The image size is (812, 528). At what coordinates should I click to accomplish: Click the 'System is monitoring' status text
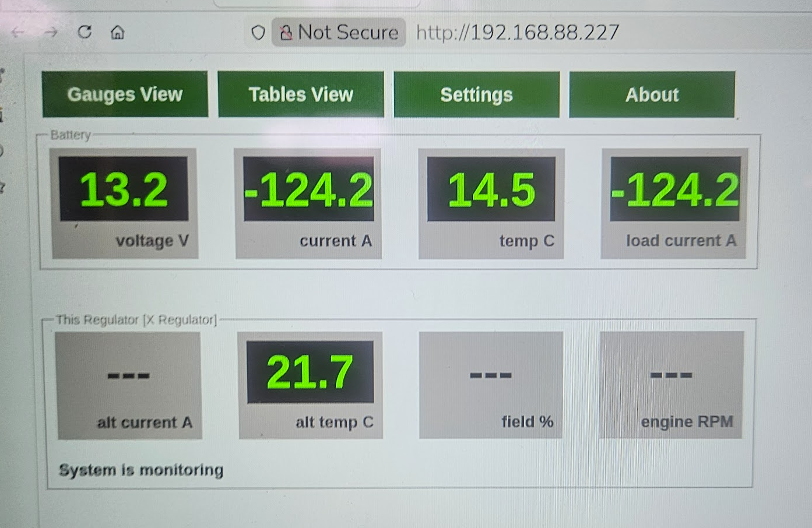point(141,470)
